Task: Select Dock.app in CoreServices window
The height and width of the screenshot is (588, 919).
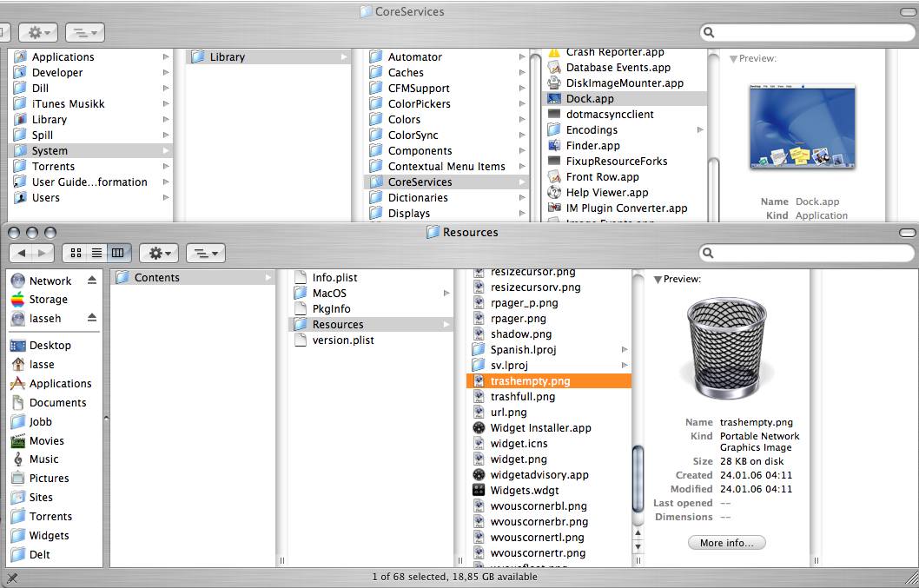Action: coord(625,98)
